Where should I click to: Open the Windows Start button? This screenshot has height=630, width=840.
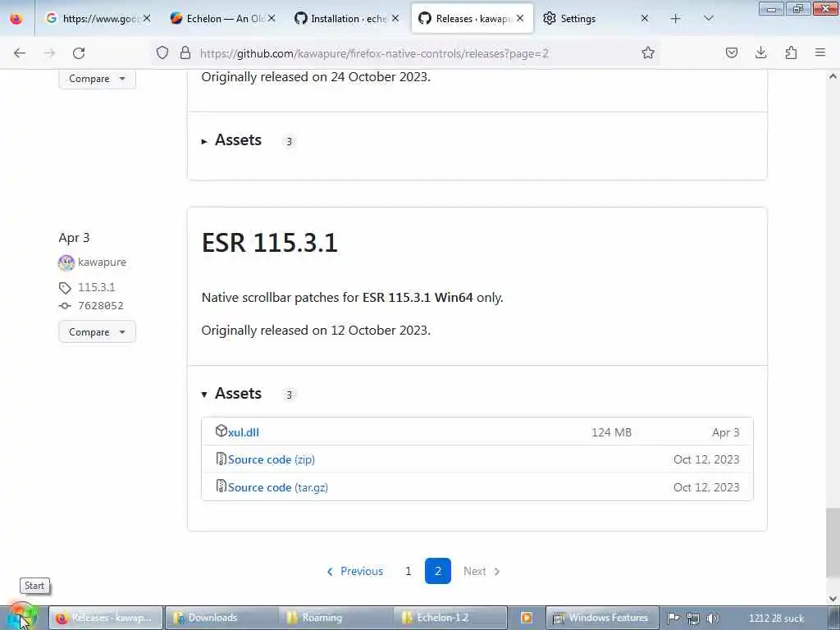point(21,617)
